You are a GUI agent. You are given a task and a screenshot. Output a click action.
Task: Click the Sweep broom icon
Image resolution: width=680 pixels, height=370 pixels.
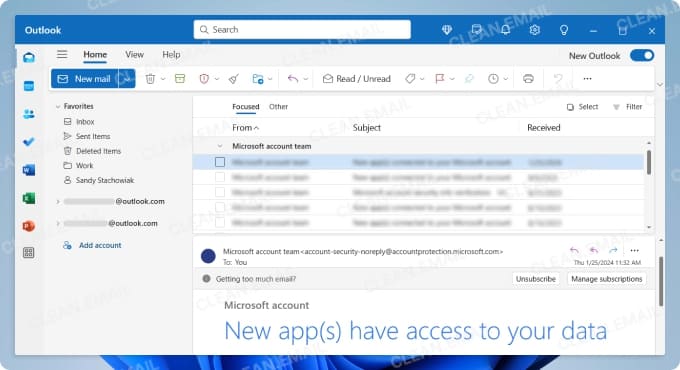[233, 79]
